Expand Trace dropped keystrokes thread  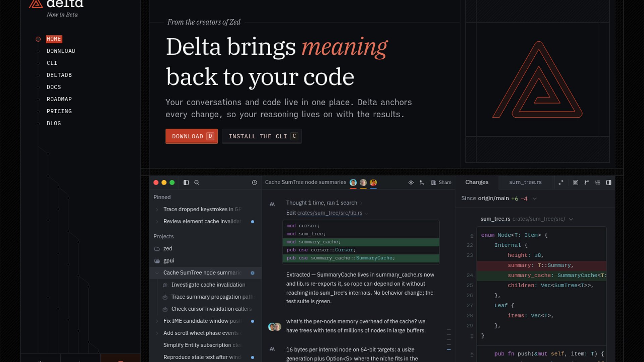coord(157,209)
